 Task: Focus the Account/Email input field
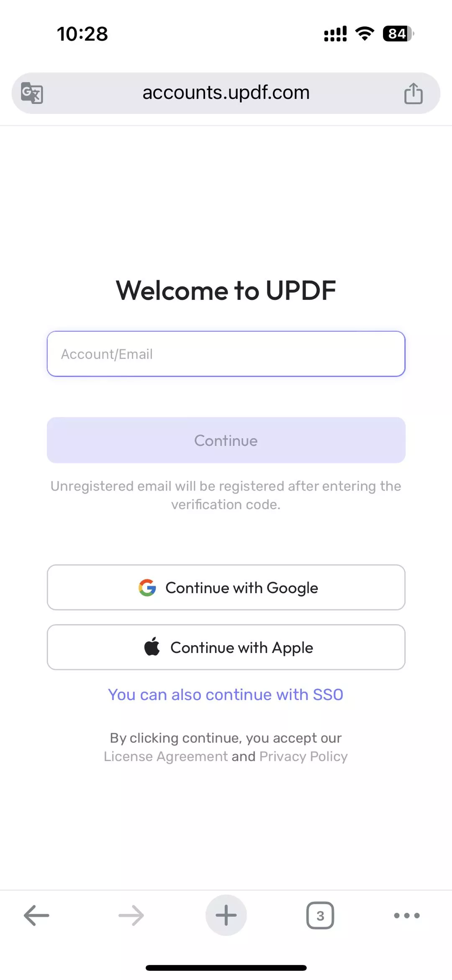tap(226, 354)
